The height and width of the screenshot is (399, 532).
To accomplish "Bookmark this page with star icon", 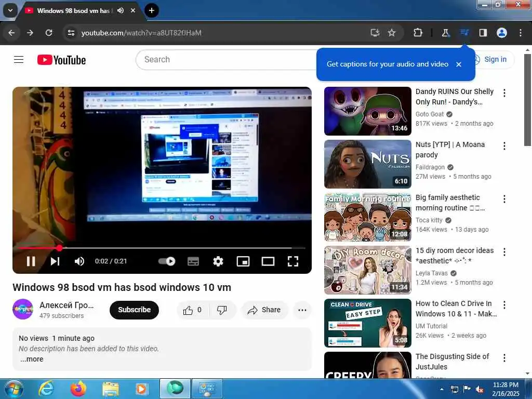I will tap(392, 33).
